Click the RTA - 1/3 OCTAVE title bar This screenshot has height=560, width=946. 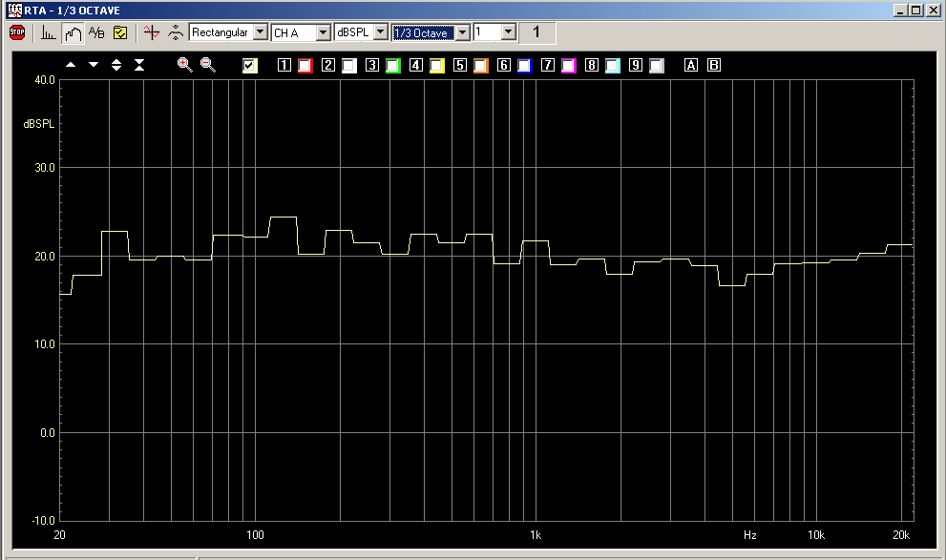[x=382, y=9]
